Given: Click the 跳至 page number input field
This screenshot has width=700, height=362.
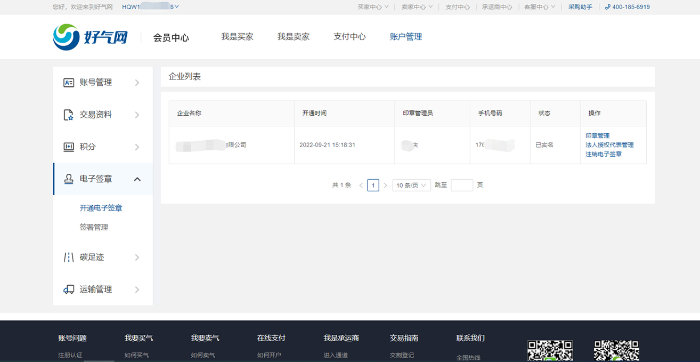Looking at the screenshot, I should (462, 185).
